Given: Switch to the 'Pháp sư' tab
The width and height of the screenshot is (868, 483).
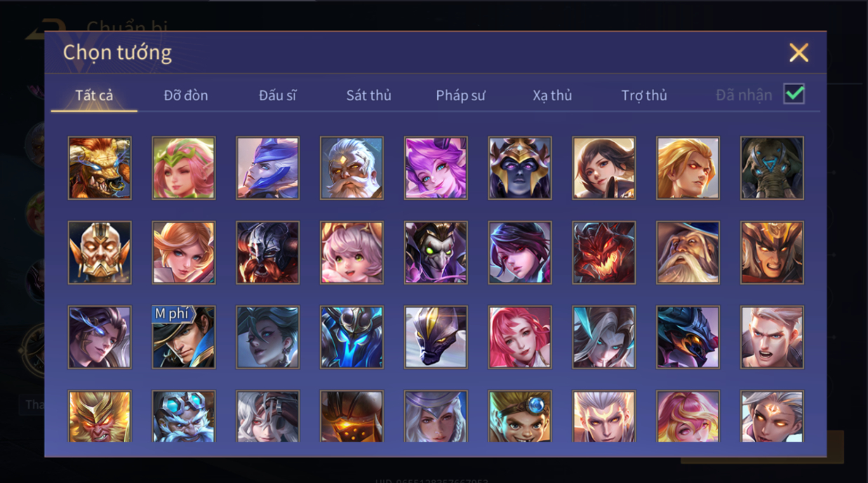Looking at the screenshot, I should pos(460,95).
